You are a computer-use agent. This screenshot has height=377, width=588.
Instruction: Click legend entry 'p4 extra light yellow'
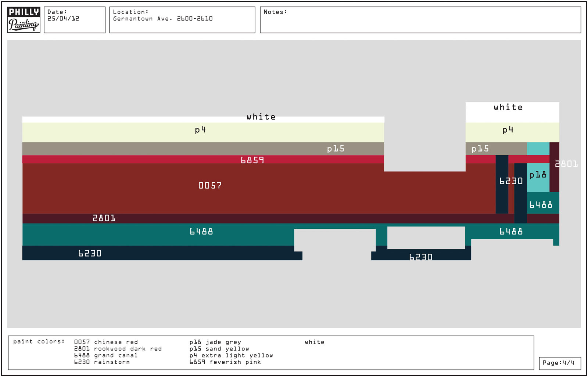pyautogui.click(x=231, y=355)
